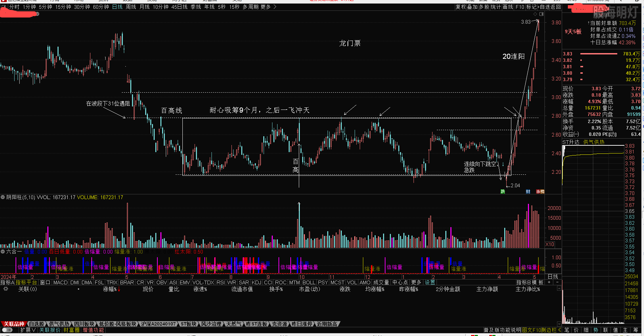Click the 财富圈 link
The width and height of the screenshot is (644, 336).
(x=71, y=330)
